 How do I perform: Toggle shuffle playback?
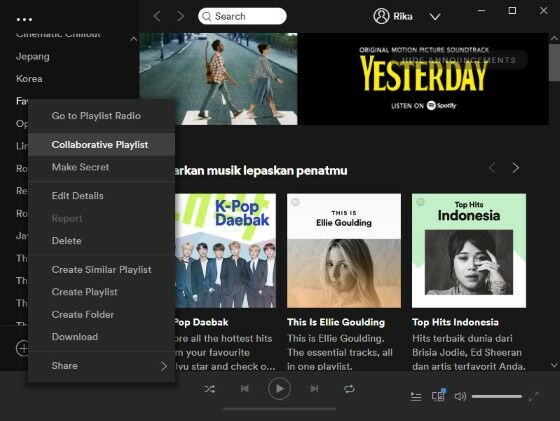click(210, 389)
